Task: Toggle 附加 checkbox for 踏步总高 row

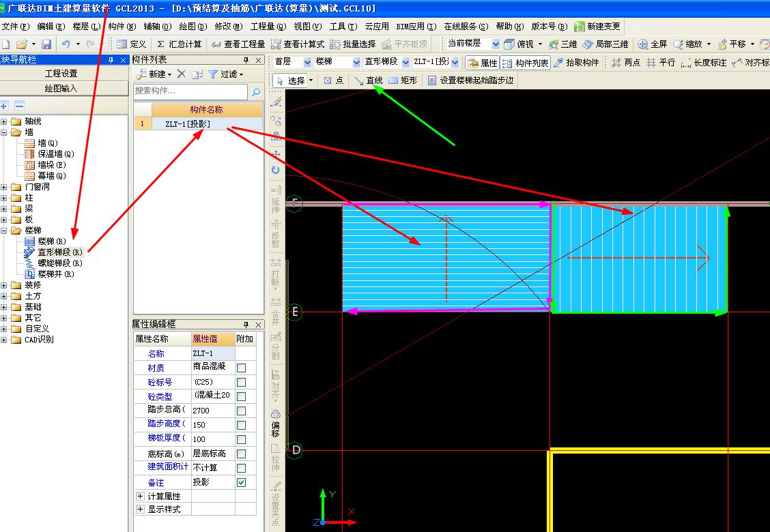Action: [241, 411]
